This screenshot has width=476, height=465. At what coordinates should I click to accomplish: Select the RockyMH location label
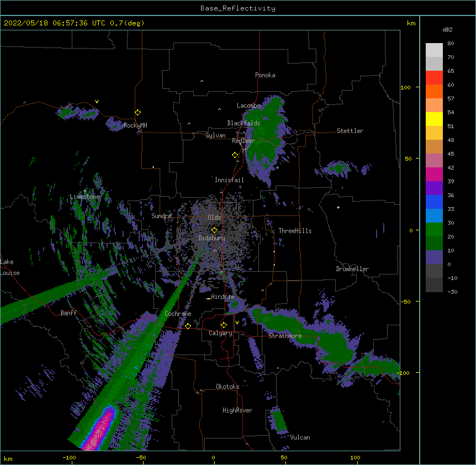click(x=135, y=125)
